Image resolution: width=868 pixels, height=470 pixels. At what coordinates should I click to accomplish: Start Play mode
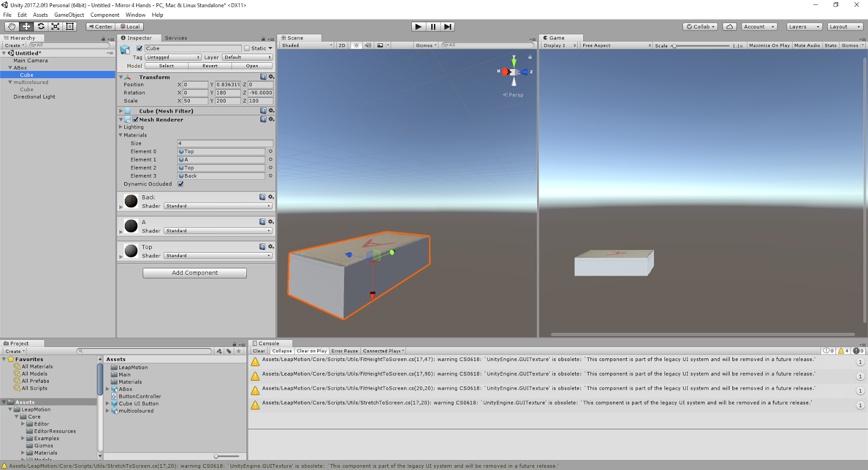(418, 27)
